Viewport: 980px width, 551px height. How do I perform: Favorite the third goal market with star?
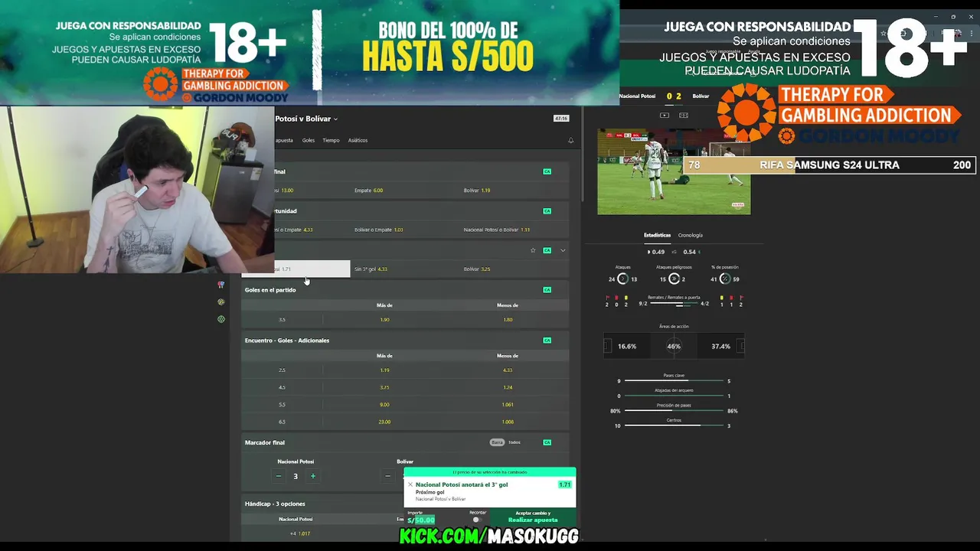point(533,250)
